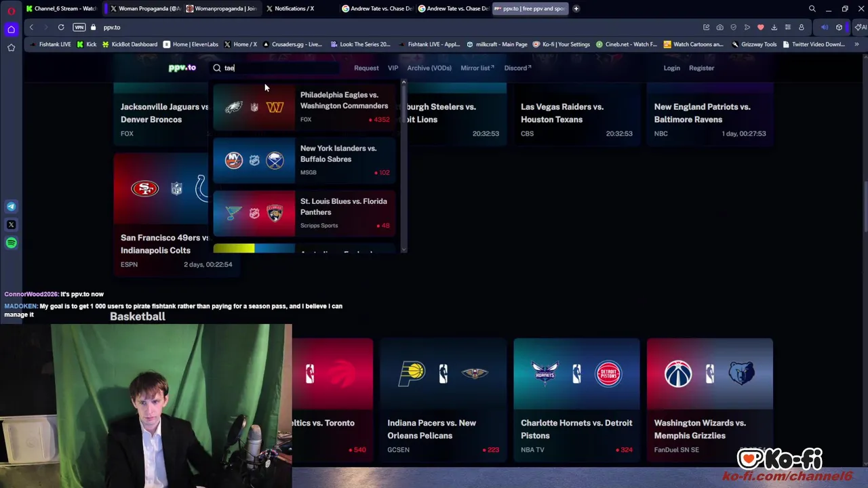Open New England Patriots vs. Baltimore Ravens card
The width and height of the screenshot is (868, 488).
tap(710, 113)
